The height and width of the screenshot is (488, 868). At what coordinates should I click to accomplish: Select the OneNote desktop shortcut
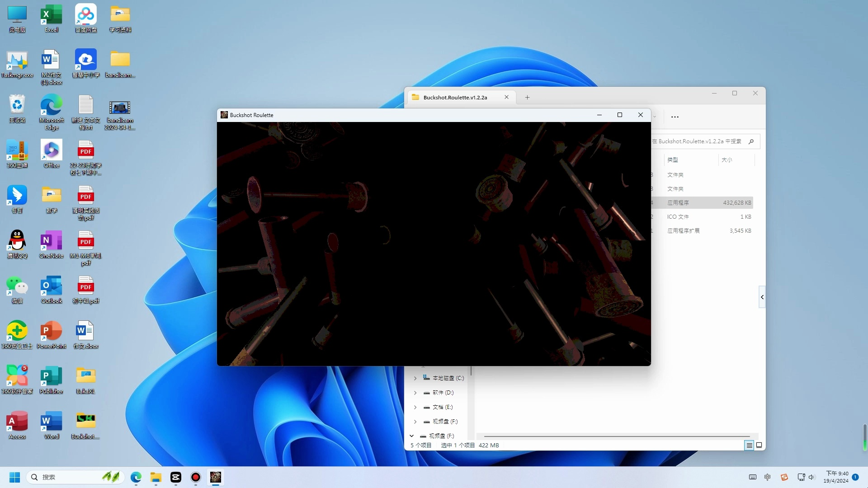(52, 244)
